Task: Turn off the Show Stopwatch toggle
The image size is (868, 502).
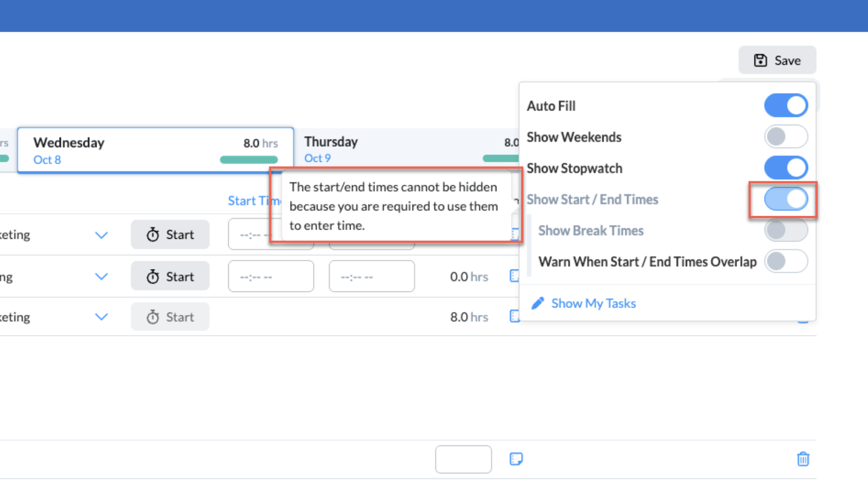Action: [786, 168]
